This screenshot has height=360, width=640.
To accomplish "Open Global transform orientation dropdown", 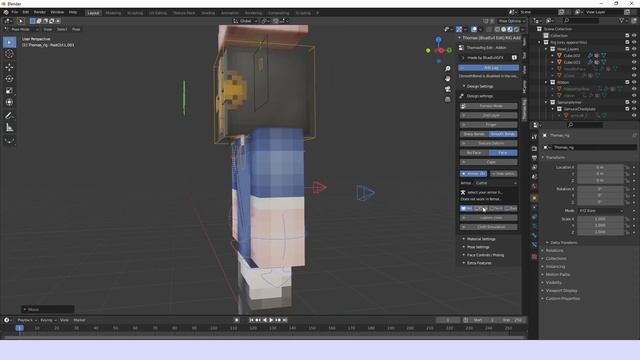I will [246, 21].
